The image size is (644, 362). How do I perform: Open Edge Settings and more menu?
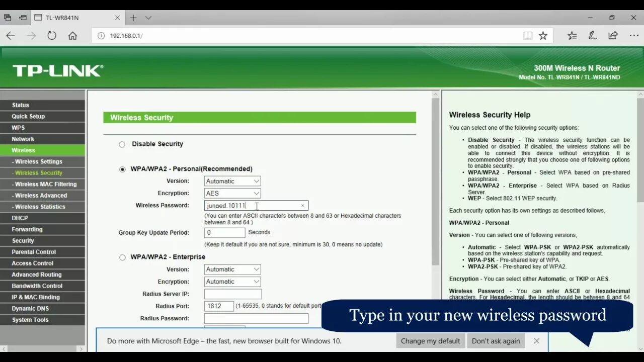(633, 36)
